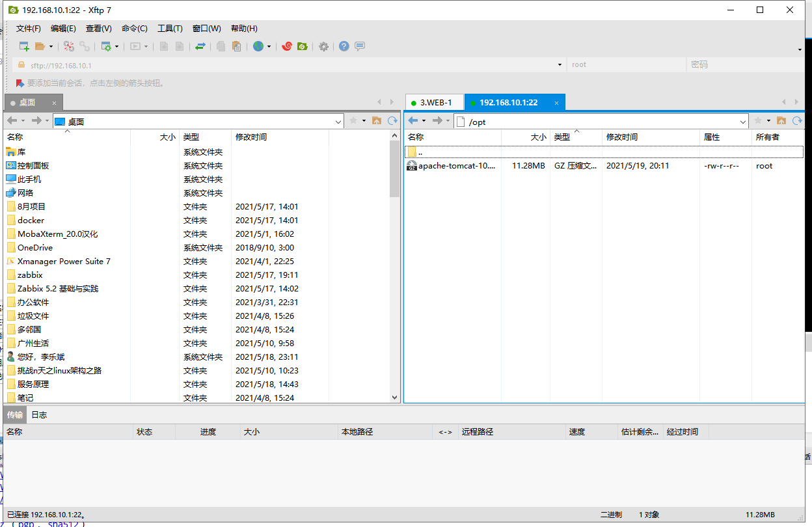Viewport: 812px width, 527px height.
Task: Click the globe encoding icon
Action: click(x=258, y=46)
